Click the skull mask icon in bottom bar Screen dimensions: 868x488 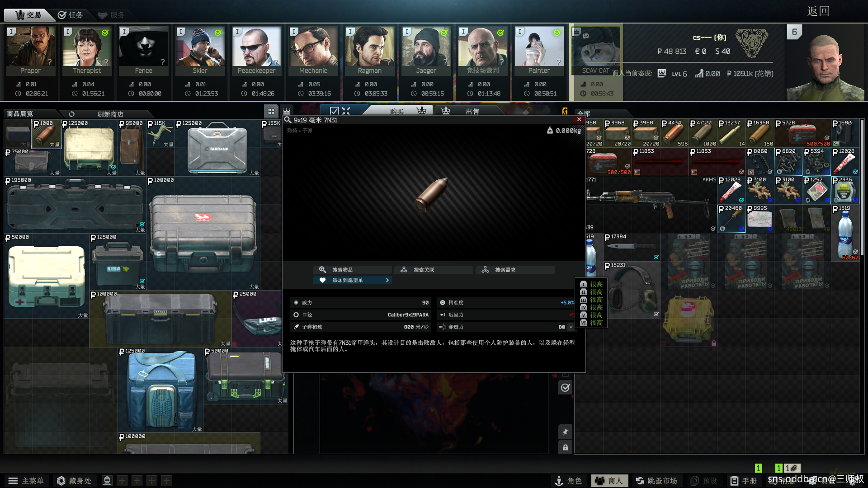pyautogui.click(x=107, y=481)
